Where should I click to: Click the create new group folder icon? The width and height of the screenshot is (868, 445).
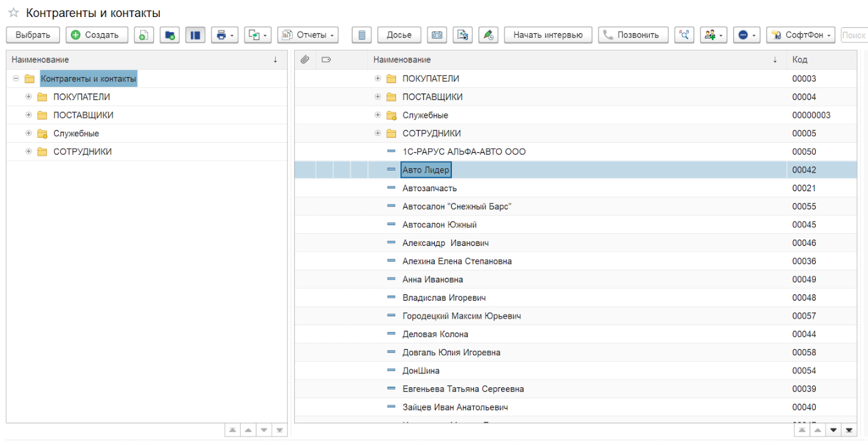click(x=169, y=35)
